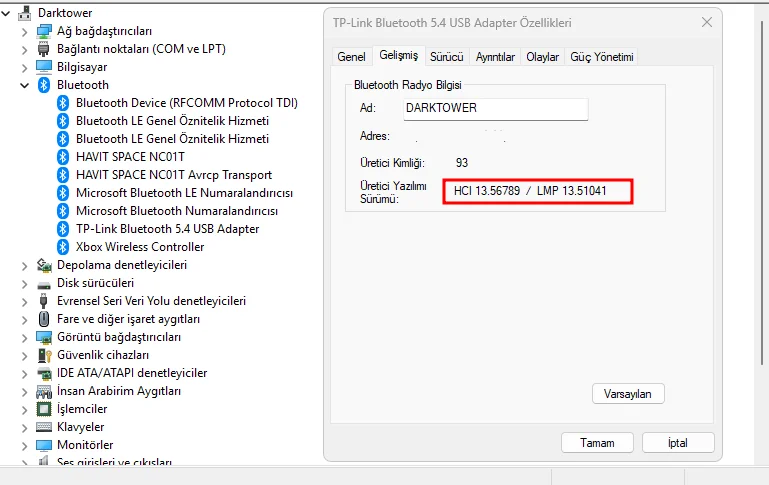Viewport: 769px width, 485px height.
Task: Switch to the Genel tab
Action: point(351,57)
